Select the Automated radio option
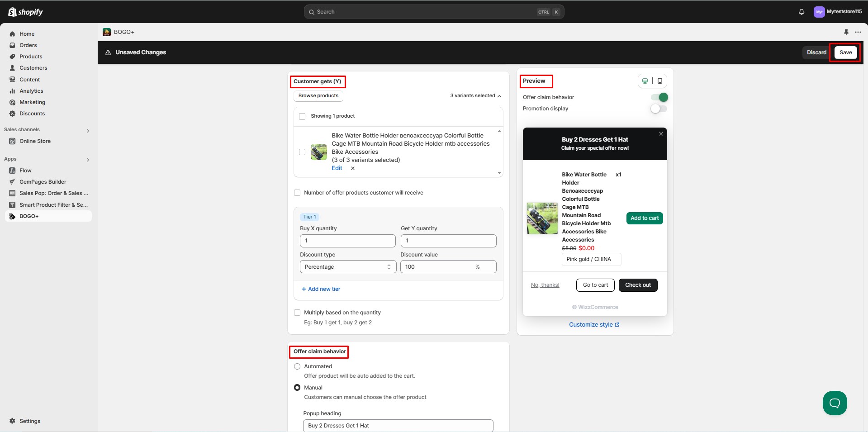868x432 pixels. (x=297, y=366)
